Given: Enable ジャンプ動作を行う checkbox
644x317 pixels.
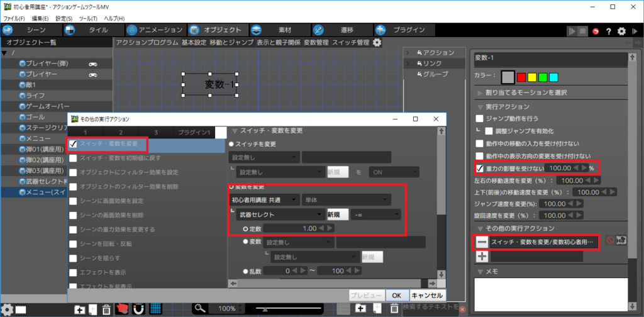Looking at the screenshot, I should (479, 119).
